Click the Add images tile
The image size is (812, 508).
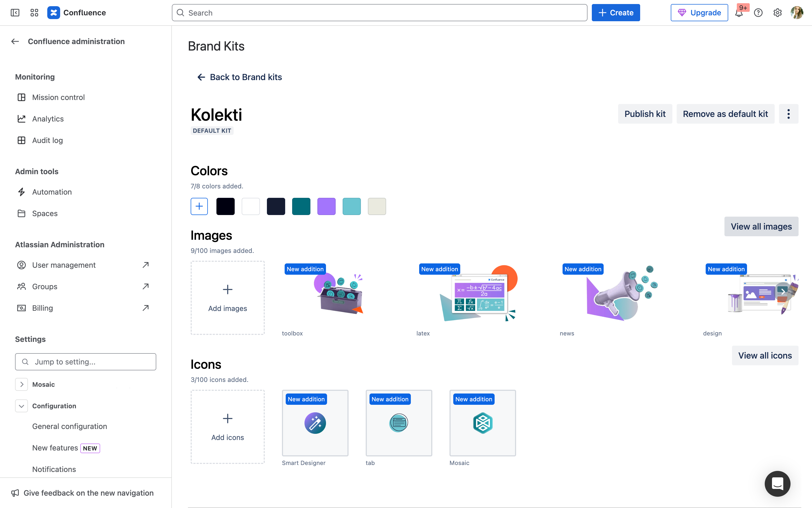[227, 298]
